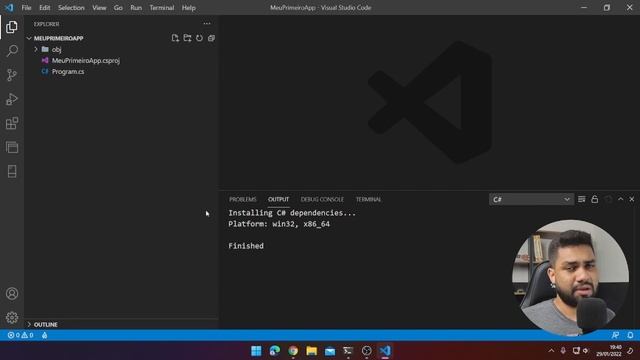Click 'Platform: win32, x86_64' output line
This screenshot has height=360, width=640.
coord(279,224)
